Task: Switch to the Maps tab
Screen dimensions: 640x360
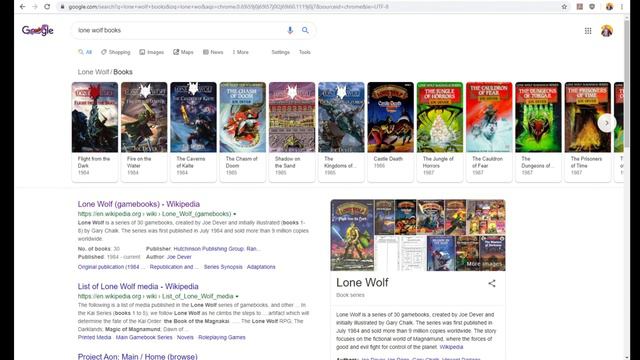Action: [x=183, y=52]
